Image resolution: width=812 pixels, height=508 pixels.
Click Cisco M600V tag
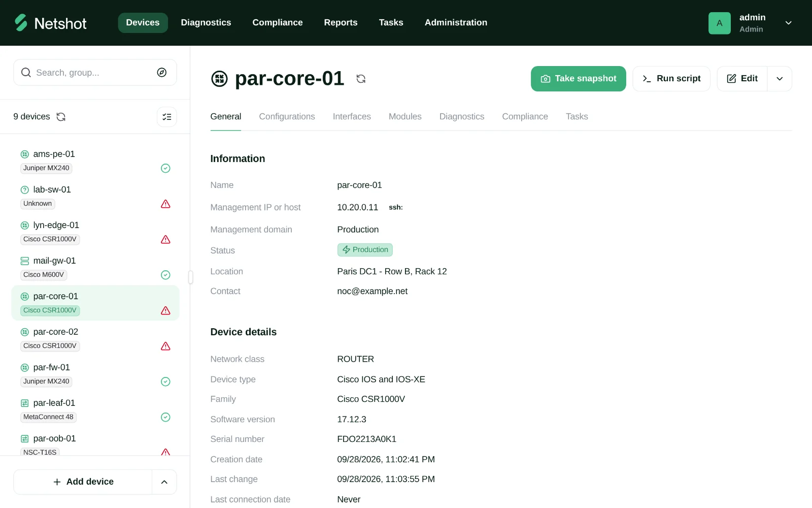pyautogui.click(x=44, y=275)
